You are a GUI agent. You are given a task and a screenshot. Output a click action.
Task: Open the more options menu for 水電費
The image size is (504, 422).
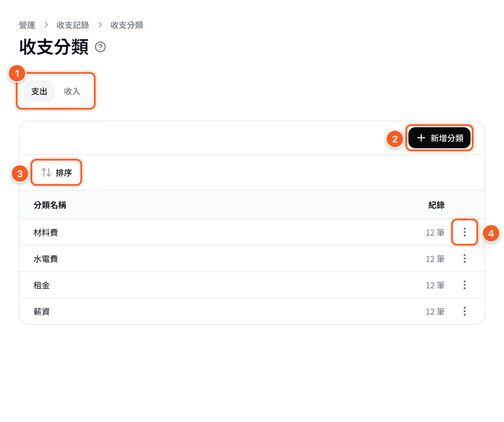(x=464, y=259)
